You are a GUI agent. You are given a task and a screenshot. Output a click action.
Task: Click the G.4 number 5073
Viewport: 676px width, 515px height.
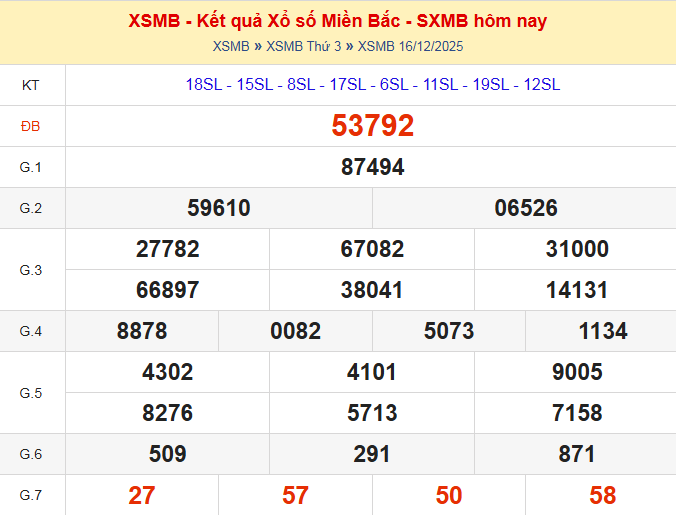click(x=449, y=331)
